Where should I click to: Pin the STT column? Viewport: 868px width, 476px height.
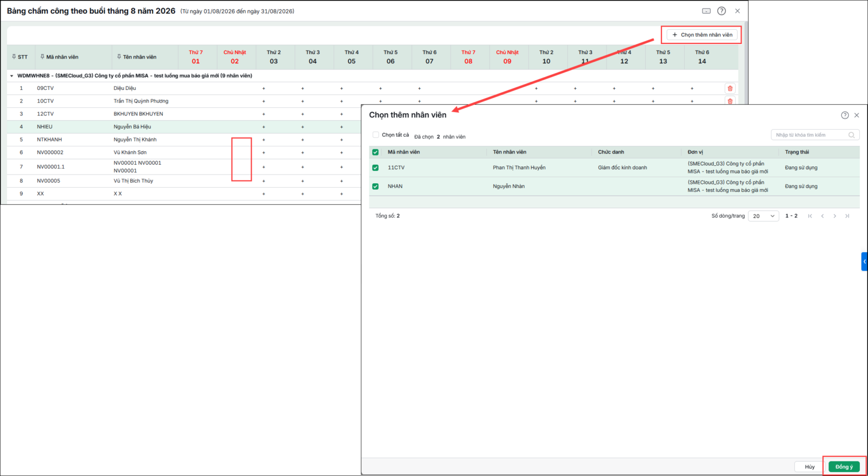(x=14, y=56)
